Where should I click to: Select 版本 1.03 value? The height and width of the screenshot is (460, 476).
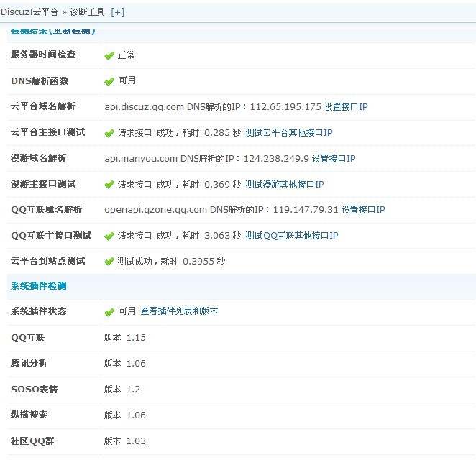tap(125, 441)
